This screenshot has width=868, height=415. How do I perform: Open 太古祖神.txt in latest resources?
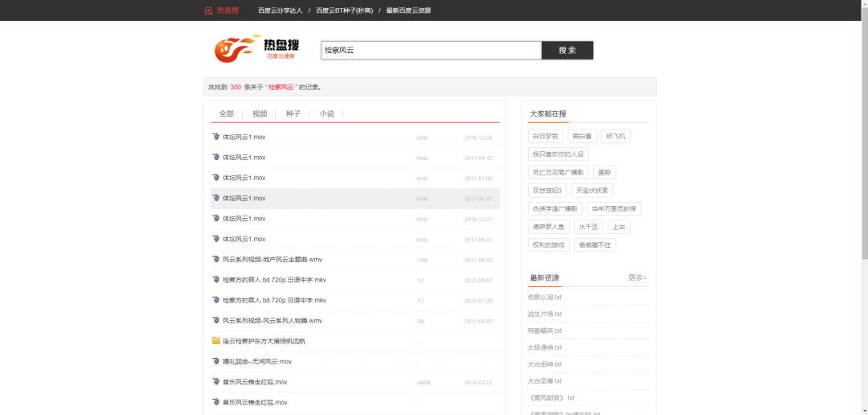point(545,364)
